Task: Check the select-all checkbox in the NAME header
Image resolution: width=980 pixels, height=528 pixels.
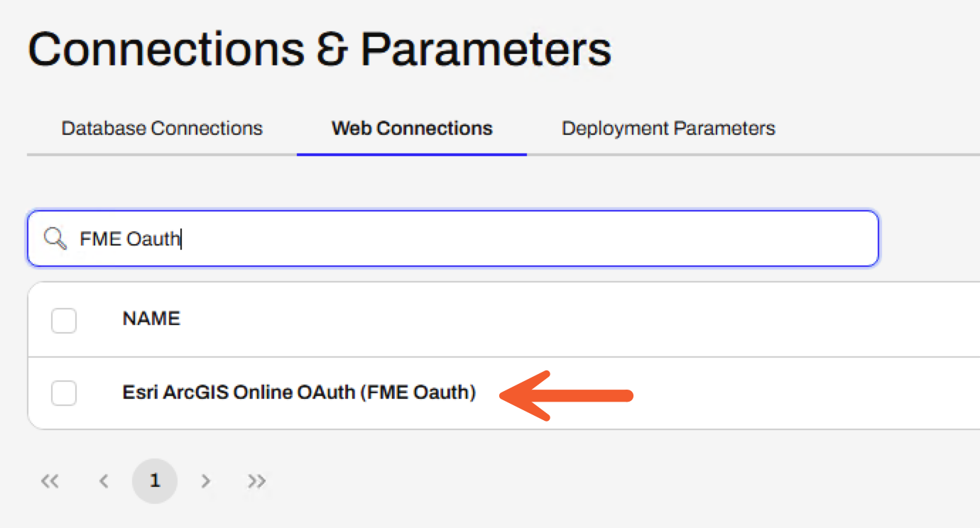Action: click(x=63, y=320)
